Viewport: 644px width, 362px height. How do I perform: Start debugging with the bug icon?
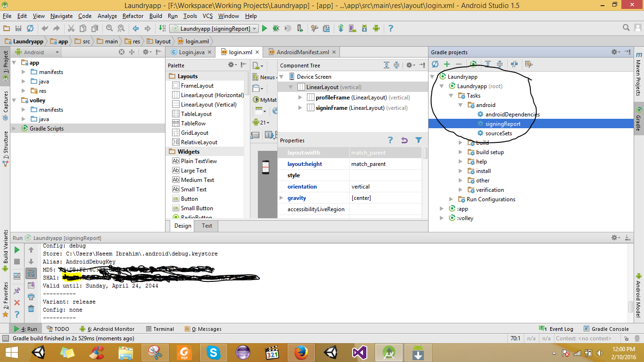[x=276, y=29]
